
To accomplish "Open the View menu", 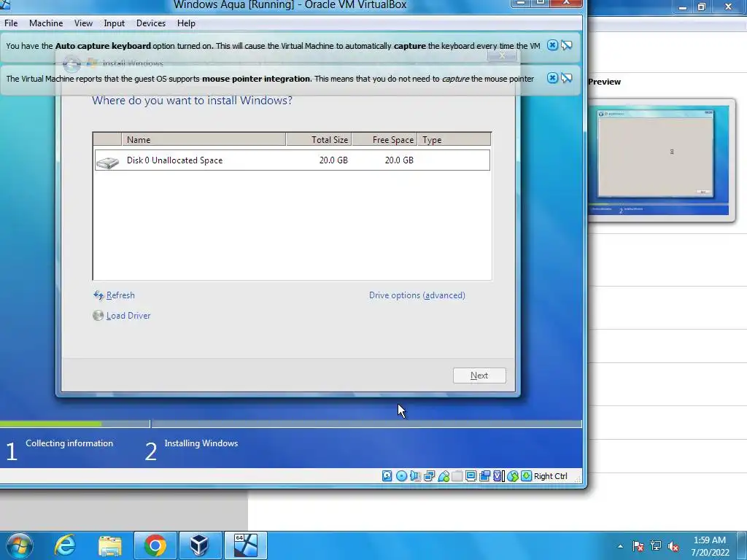I will click(83, 23).
